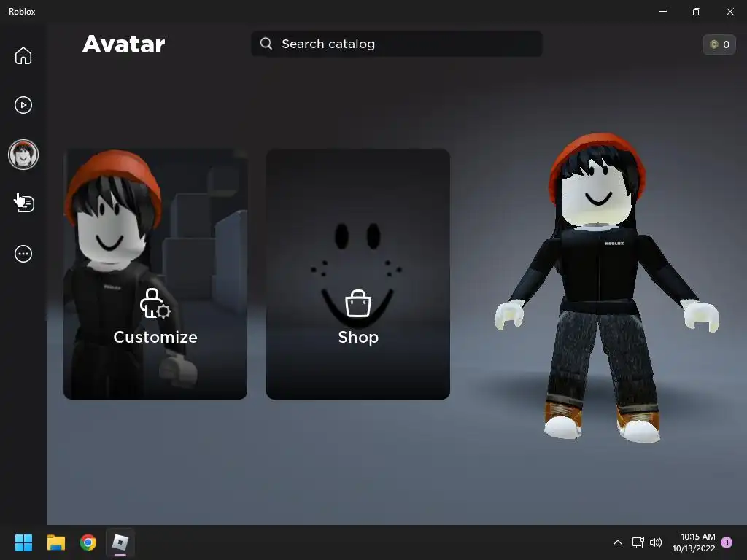Open the Customize avatar card
Screen dimensions: 747x560
pyautogui.click(x=155, y=274)
